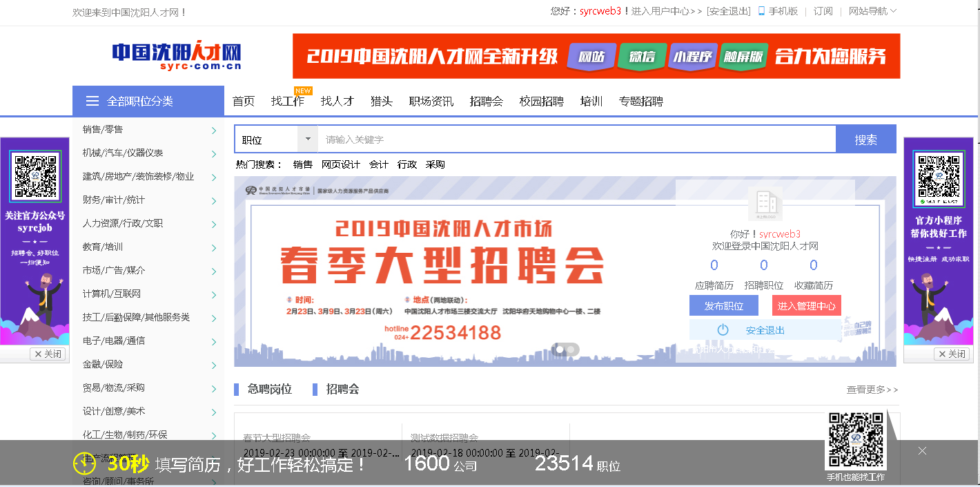Expand the 金融/保险 category chevron
The image size is (980, 487).
(x=214, y=365)
